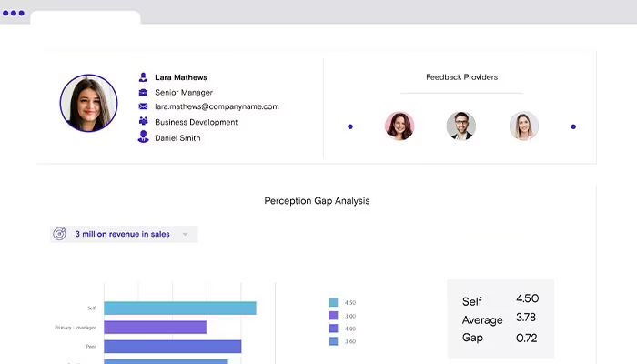Click the team icon beside Business Development
637x364 pixels.
(143, 121)
